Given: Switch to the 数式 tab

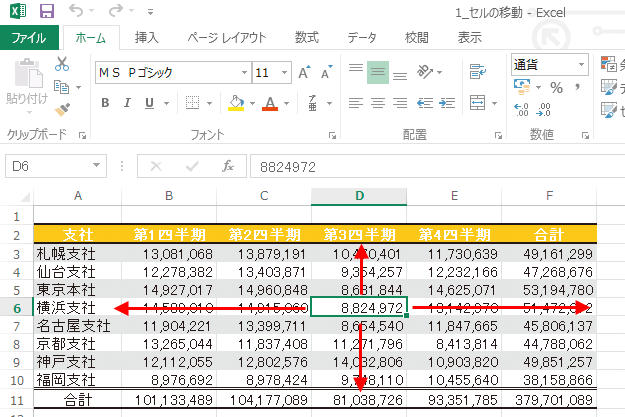Looking at the screenshot, I should point(307,37).
